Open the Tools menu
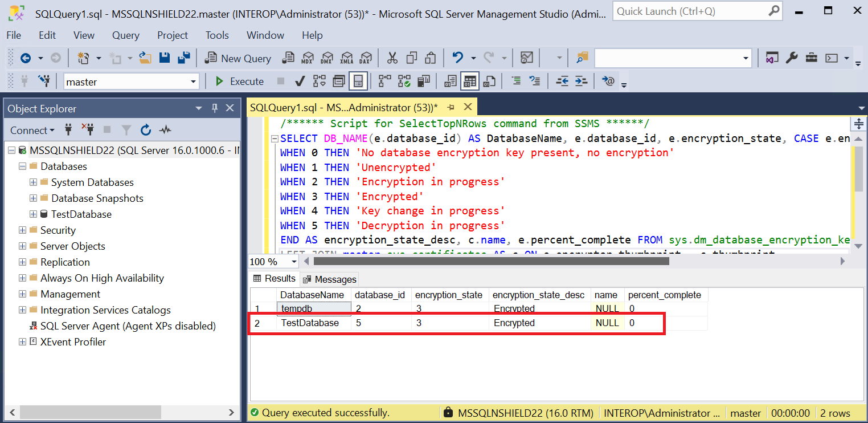The width and height of the screenshot is (868, 423). point(217,35)
